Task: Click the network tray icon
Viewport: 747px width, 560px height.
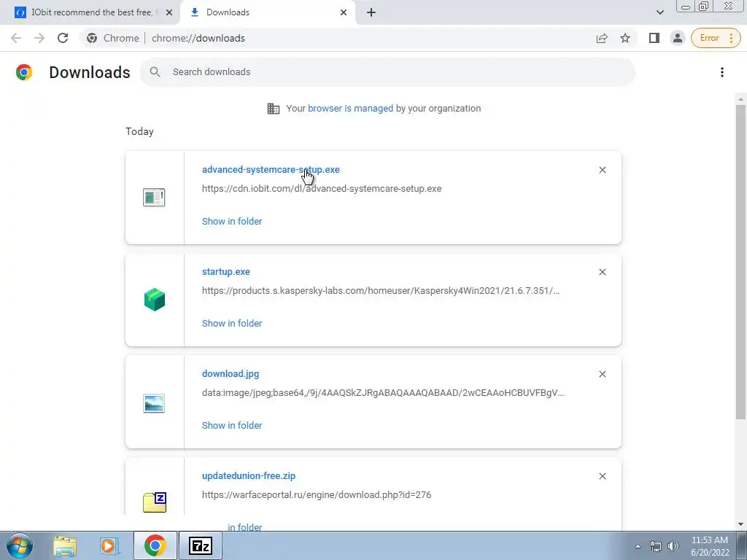Action: [x=656, y=546]
